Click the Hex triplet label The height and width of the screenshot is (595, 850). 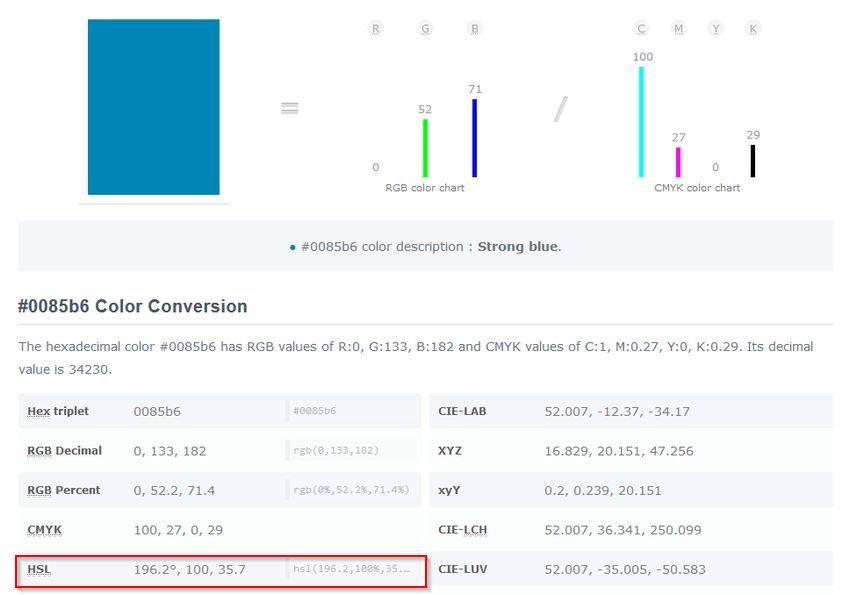click(58, 411)
